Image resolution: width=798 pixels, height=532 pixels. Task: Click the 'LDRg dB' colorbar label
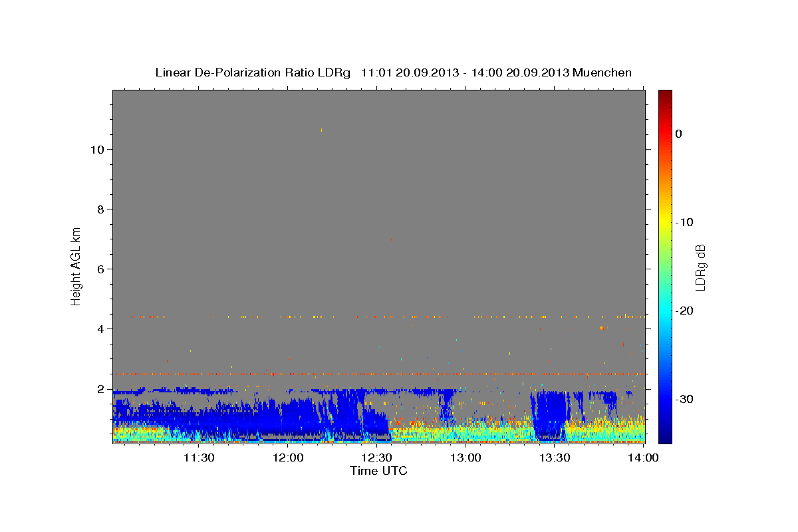pyautogui.click(x=700, y=267)
